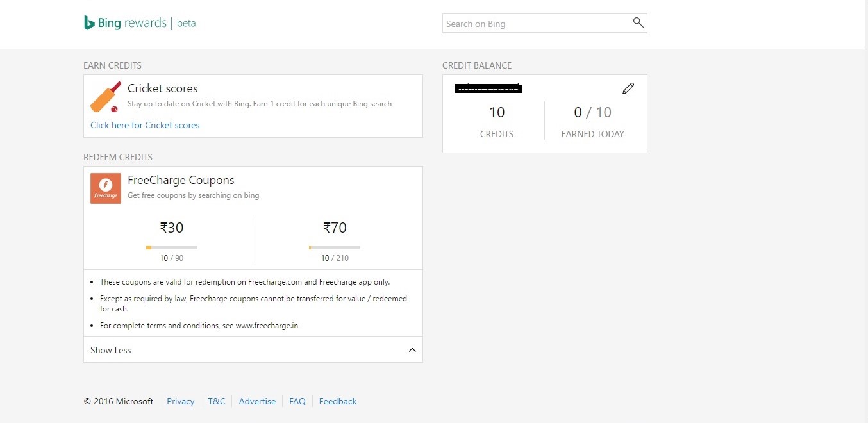Viewport: 868px width, 423px height.
Task: Click the Freecharge logo thumbnail
Action: pyautogui.click(x=106, y=188)
